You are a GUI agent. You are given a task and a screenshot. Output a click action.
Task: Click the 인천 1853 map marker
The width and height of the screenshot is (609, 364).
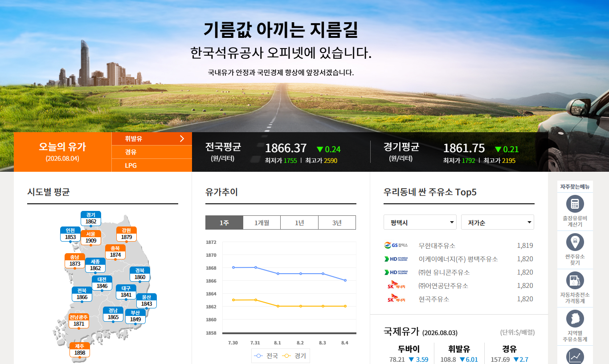pyautogui.click(x=70, y=234)
